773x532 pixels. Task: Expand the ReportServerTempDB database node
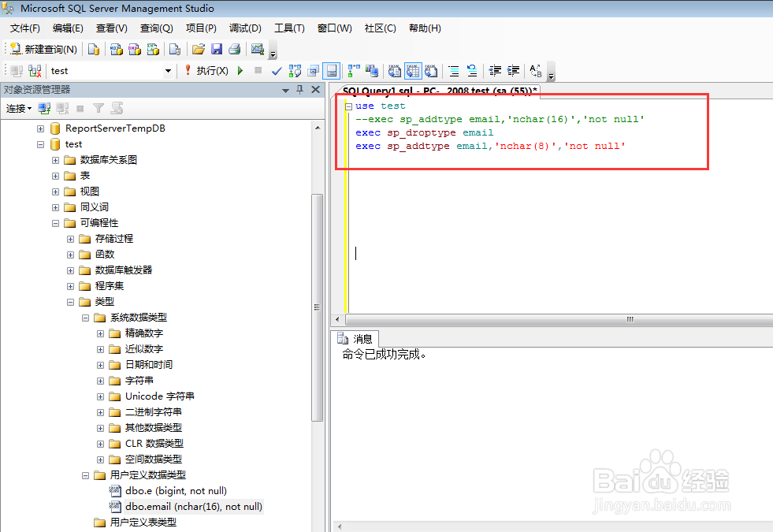pos(40,128)
